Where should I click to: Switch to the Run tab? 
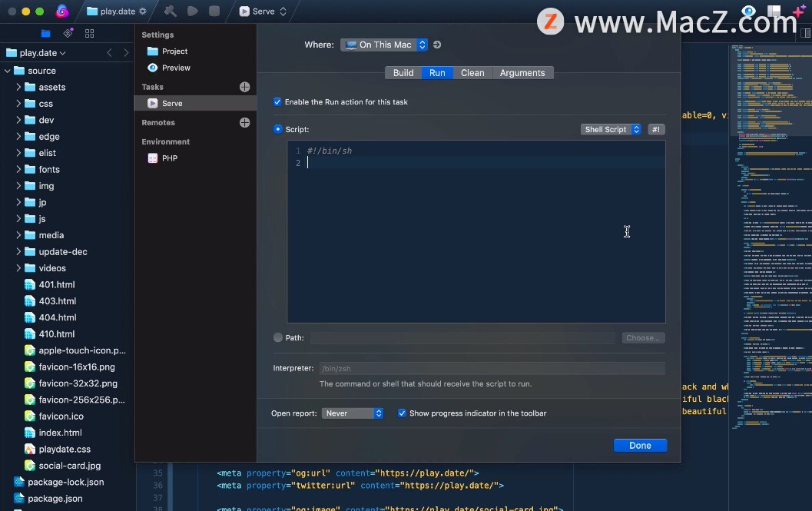click(x=437, y=73)
